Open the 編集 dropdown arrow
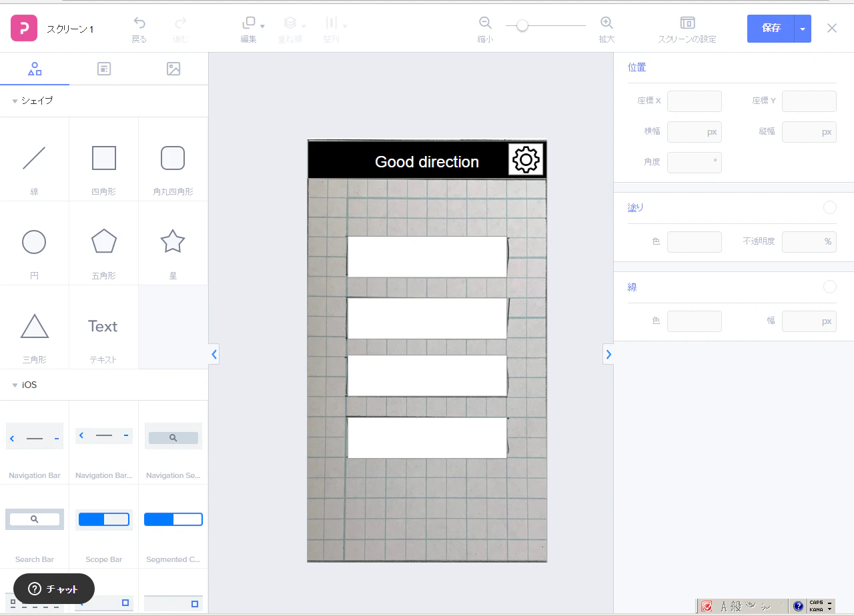854x616 pixels. (262, 26)
